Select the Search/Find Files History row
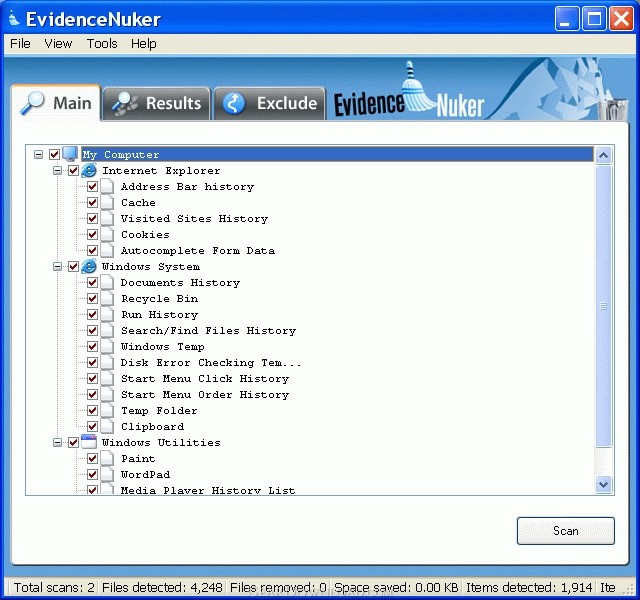 pyautogui.click(x=209, y=330)
